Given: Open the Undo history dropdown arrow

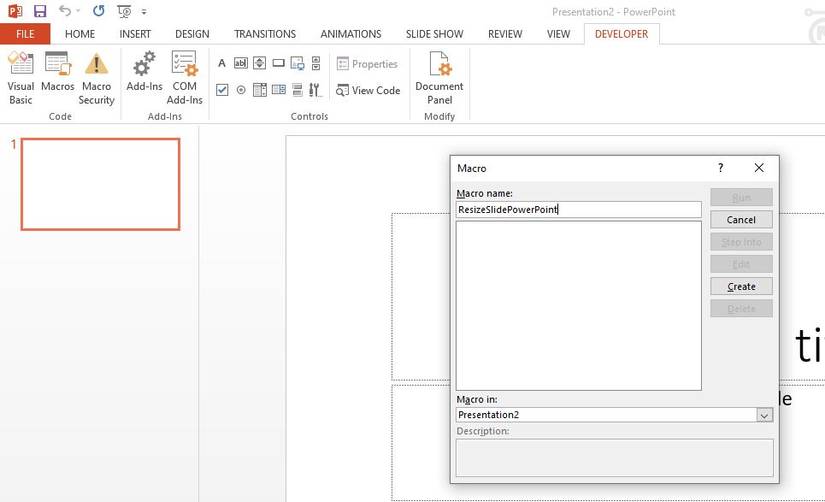Looking at the screenshot, I should tap(78, 11).
